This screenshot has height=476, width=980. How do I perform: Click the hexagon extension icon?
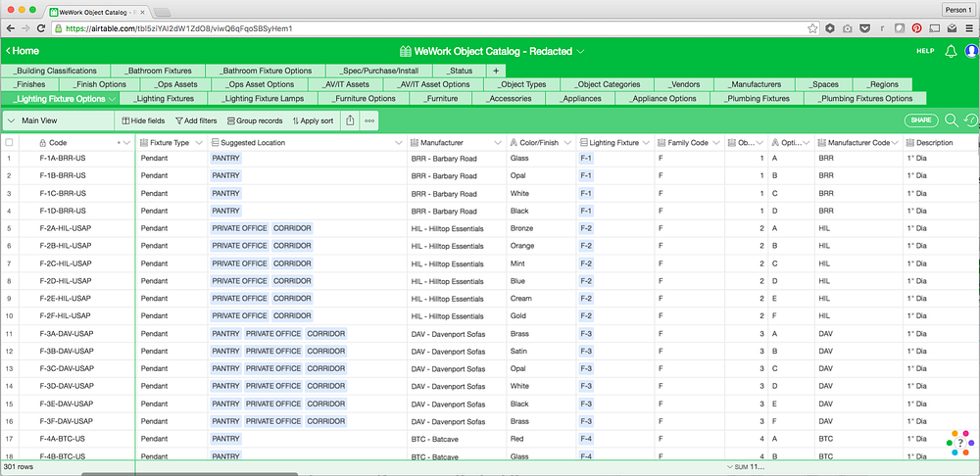pos(830,28)
